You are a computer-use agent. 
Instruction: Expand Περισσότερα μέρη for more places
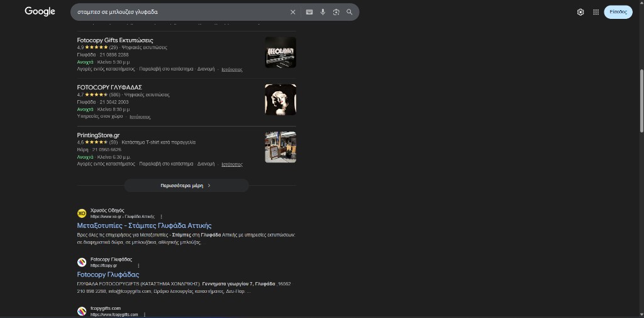click(186, 186)
